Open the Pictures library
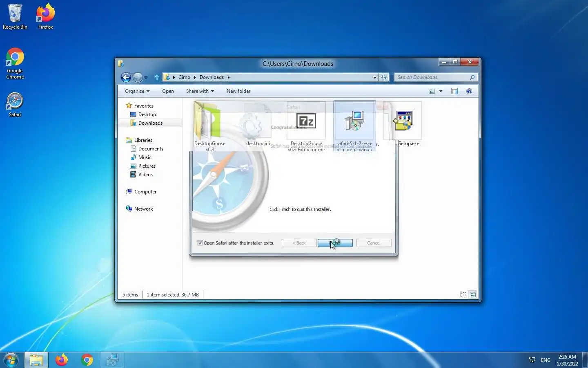Viewport: 588px width, 368px height. (143, 166)
